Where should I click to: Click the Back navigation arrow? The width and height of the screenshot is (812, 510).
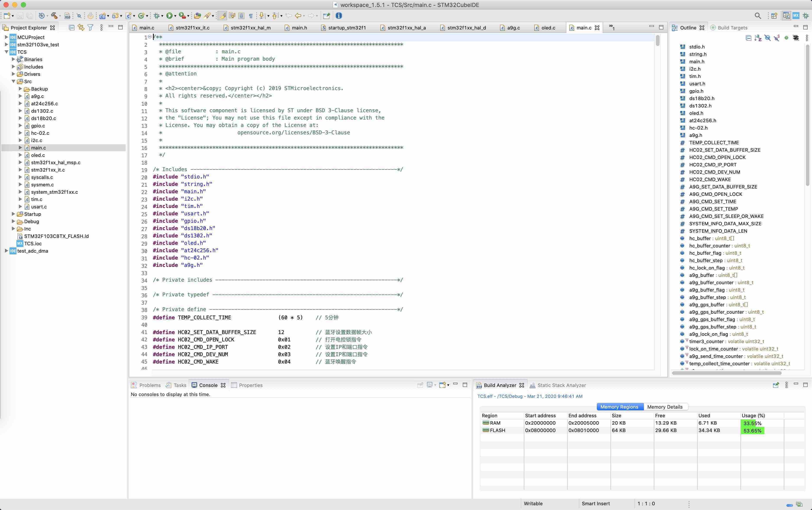tap(298, 16)
